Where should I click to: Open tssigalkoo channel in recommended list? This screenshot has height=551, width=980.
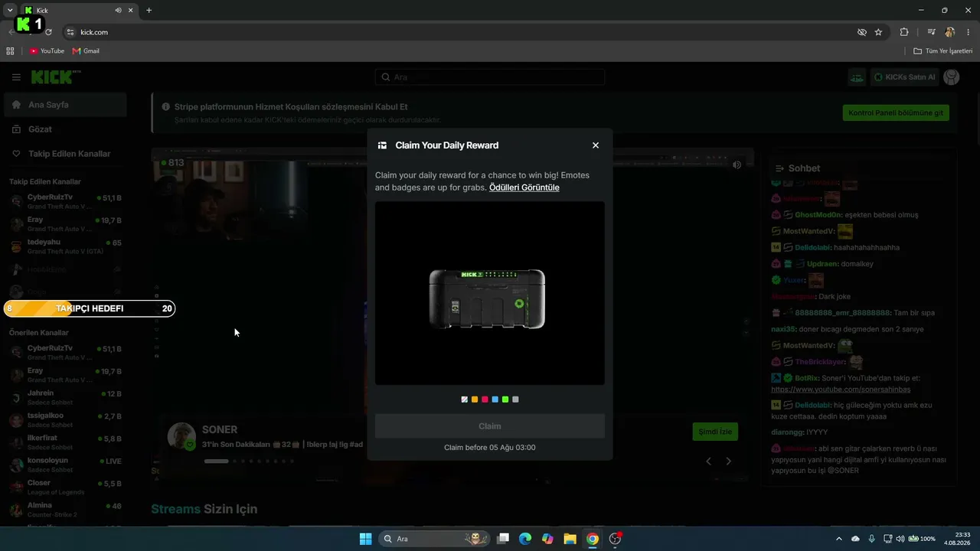(x=65, y=419)
